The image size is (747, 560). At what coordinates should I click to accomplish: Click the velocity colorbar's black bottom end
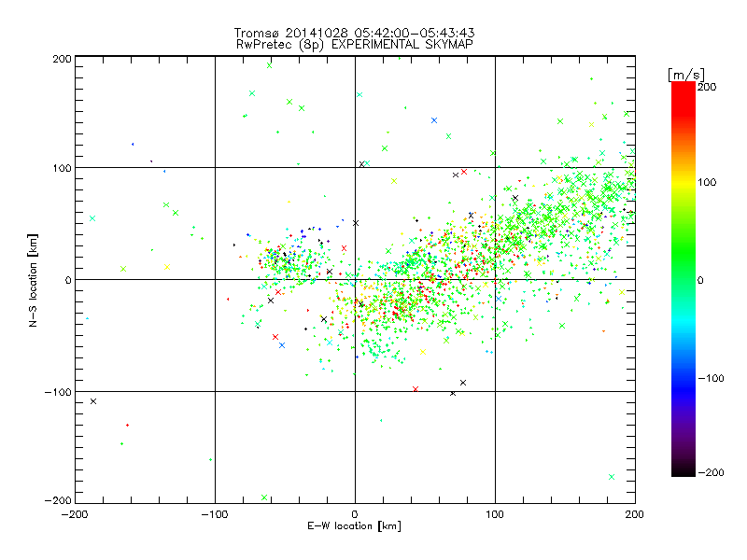tap(684, 473)
